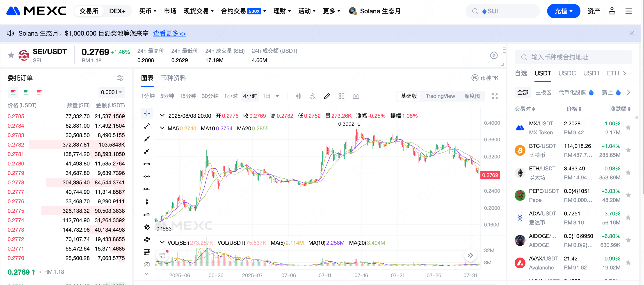Collapse the VOL indicator legend chevron
Viewport: 644px width, 285px height.
[x=162, y=242]
